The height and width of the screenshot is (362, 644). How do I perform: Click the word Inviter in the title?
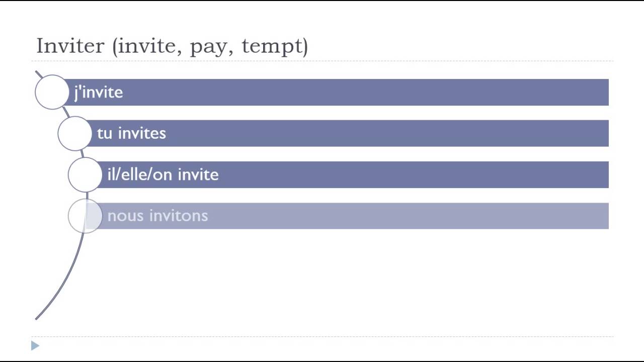pyautogui.click(x=70, y=46)
